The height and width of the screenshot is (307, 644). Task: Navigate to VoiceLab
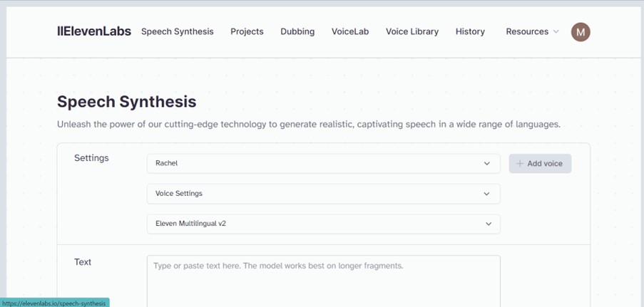click(x=350, y=31)
